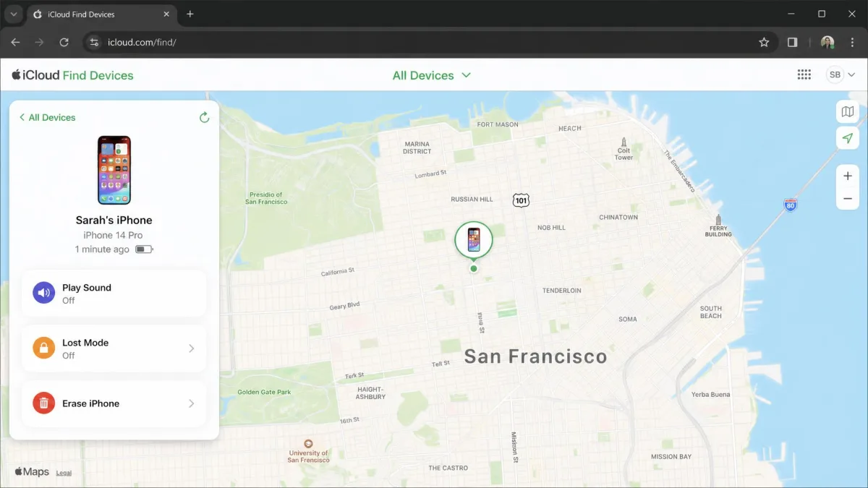This screenshot has width=868, height=488.
Task: Click the South Beach map label
Action: click(711, 312)
